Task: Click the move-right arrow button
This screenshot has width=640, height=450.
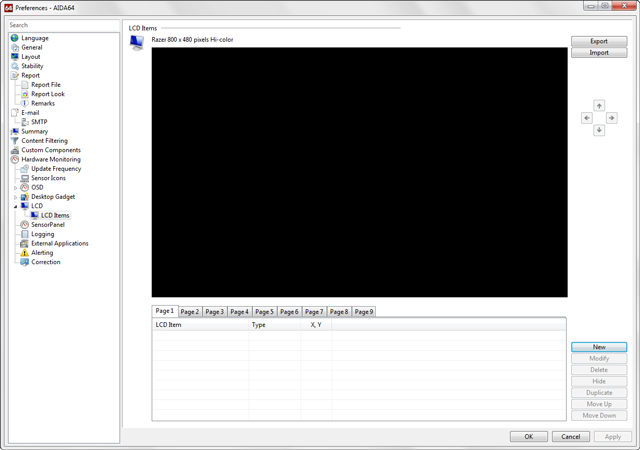Action: pos(611,118)
